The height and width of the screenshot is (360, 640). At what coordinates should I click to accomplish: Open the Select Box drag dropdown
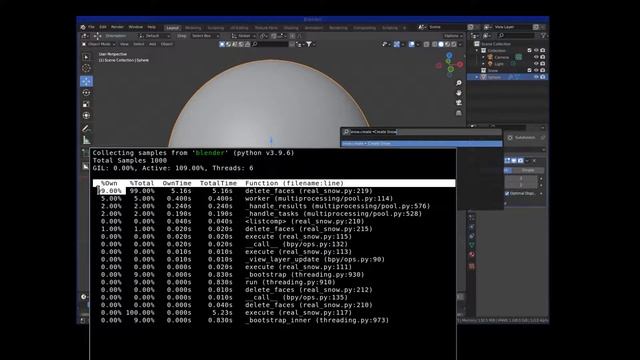pos(205,36)
